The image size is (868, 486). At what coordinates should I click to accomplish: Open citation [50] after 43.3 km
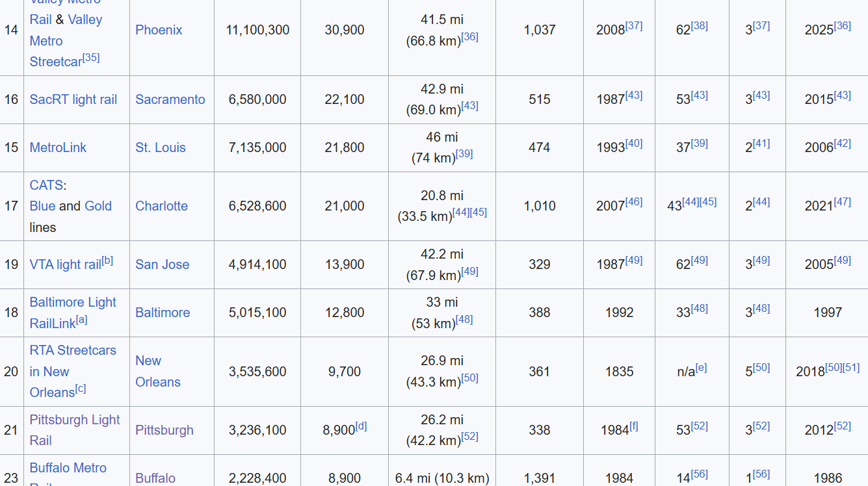pos(469,378)
